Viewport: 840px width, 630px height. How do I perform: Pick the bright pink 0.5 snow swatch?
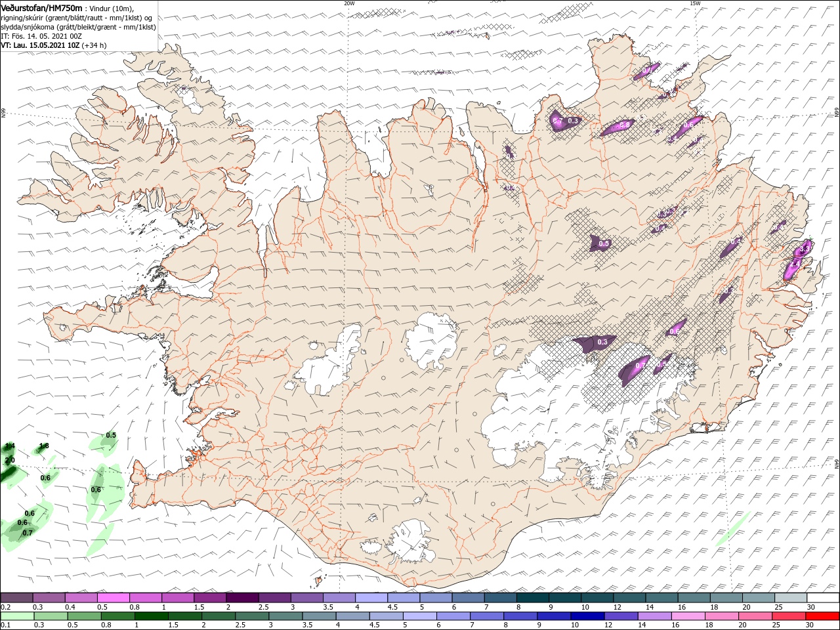click(114, 598)
